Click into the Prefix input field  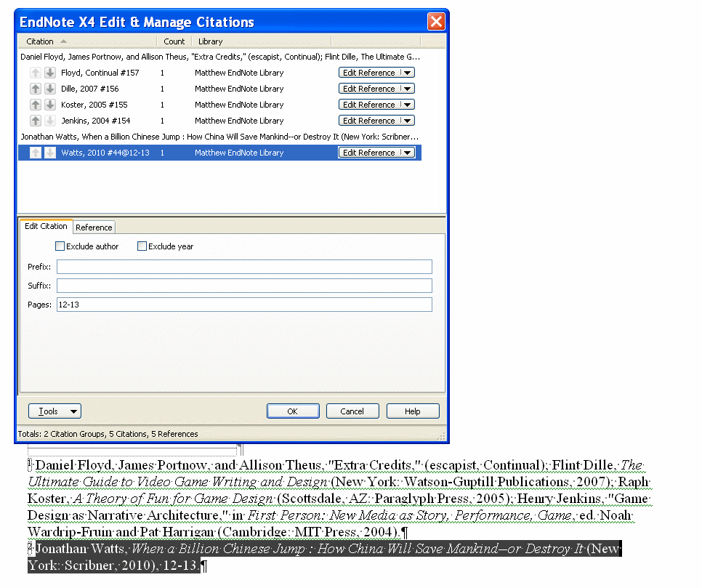(x=244, y=267)
